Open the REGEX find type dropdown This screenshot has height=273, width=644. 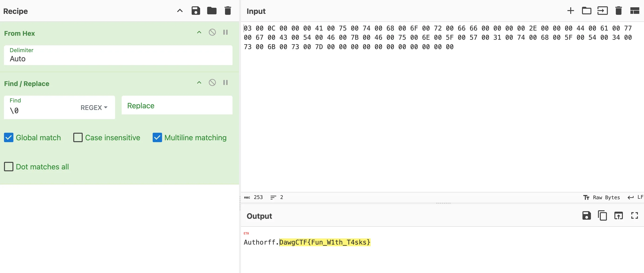click(x=94, y=108)
